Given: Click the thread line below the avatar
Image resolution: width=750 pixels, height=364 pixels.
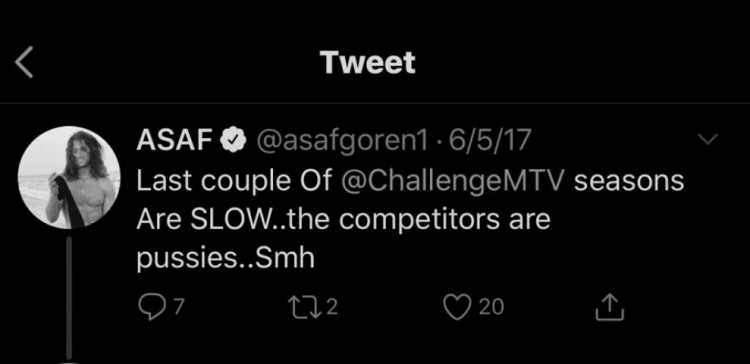Looking at the screenshot, I should click(69, 297).
